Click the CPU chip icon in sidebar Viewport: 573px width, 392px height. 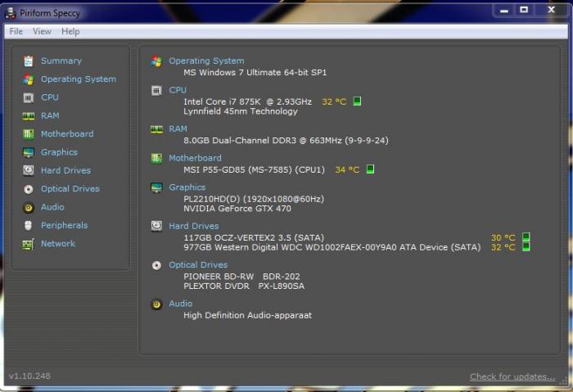29,97
